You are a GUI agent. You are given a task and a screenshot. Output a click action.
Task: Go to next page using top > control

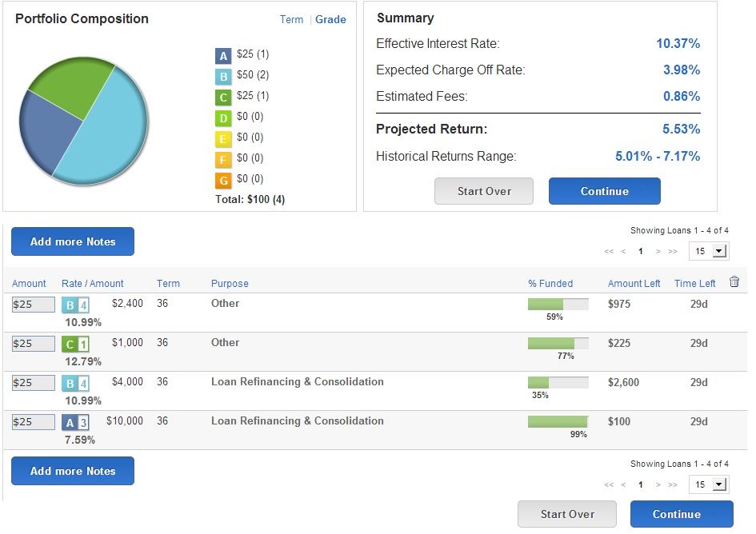(x=658, y=251)
